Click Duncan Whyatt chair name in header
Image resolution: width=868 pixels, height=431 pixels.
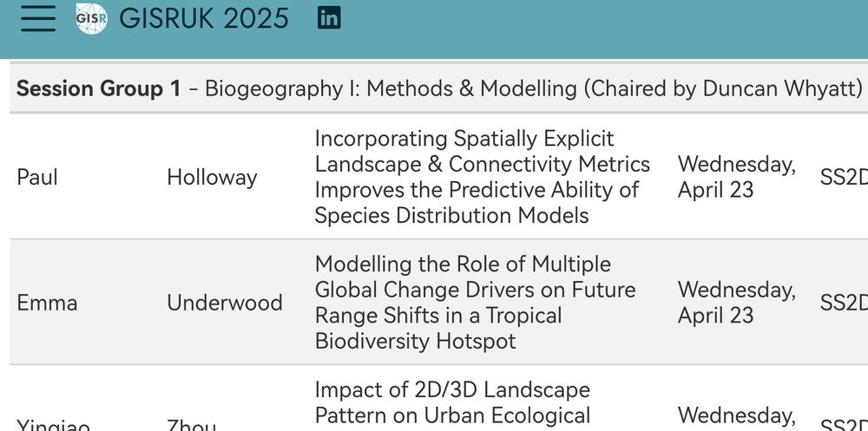point(783,88)
